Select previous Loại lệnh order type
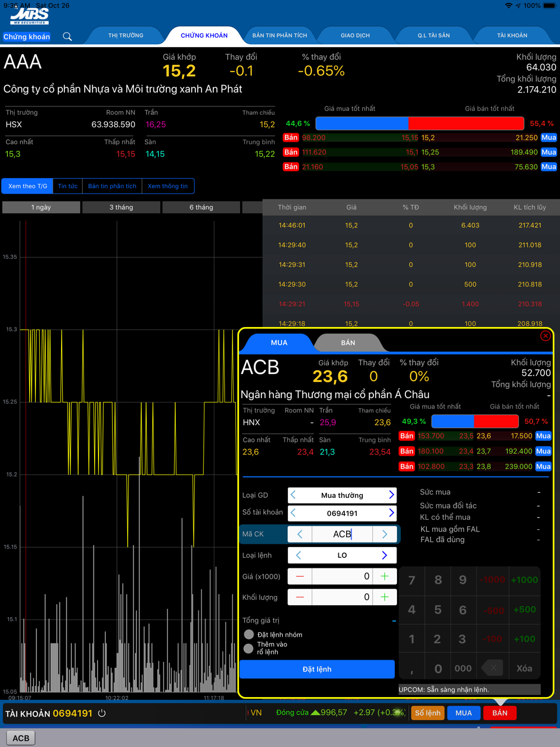The height and width of the screenshot is (747, 560). [x=298, y=555]
